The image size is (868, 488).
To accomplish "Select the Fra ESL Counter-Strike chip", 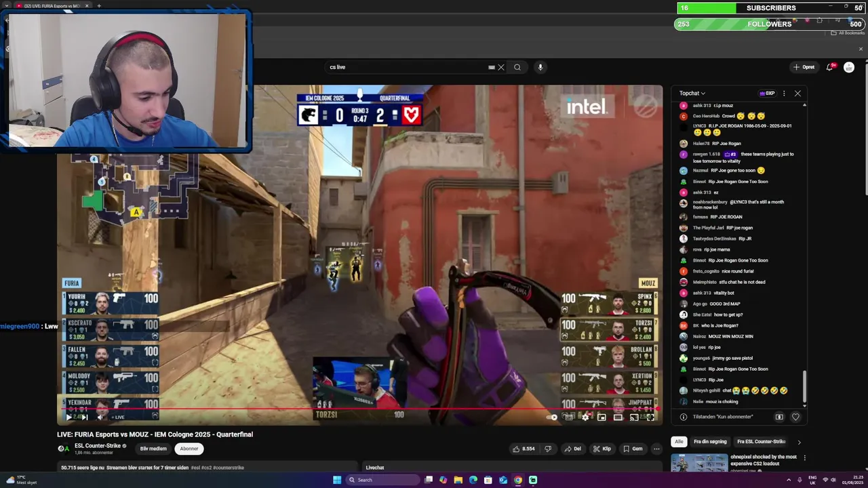I will (x=761, y=441).
